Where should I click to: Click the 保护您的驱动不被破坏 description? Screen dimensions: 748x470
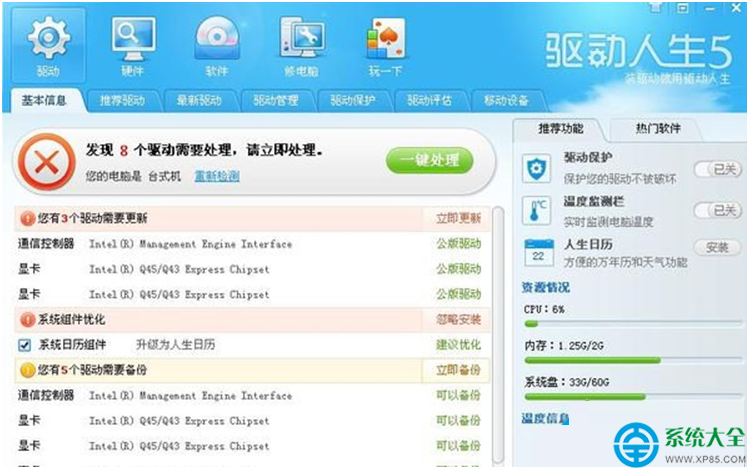pos(620,179)
